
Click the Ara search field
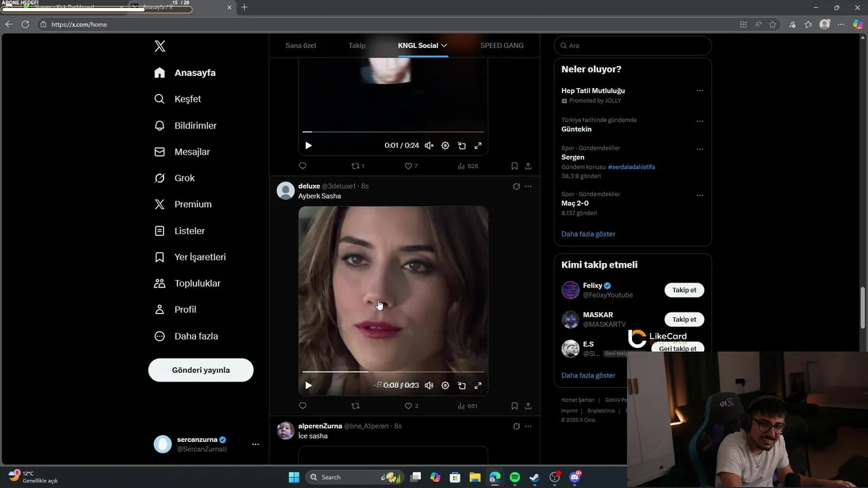pyautogui.click(x=633, y=45)
